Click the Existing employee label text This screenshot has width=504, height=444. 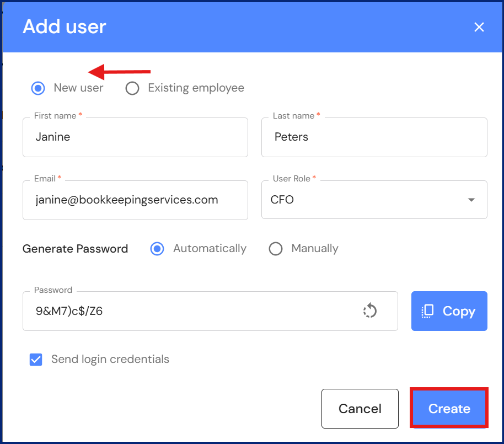pyautogui.click(x=196, y=88)
